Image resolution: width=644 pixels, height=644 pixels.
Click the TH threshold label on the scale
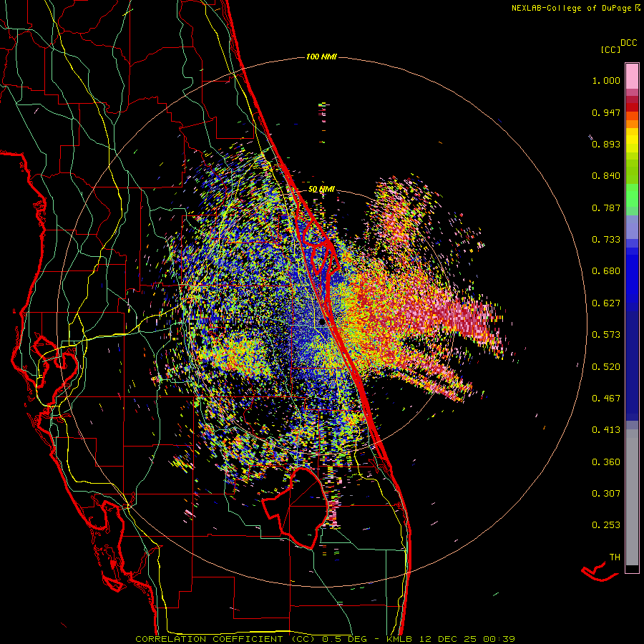pyautogui.click(x=615, y=557)
